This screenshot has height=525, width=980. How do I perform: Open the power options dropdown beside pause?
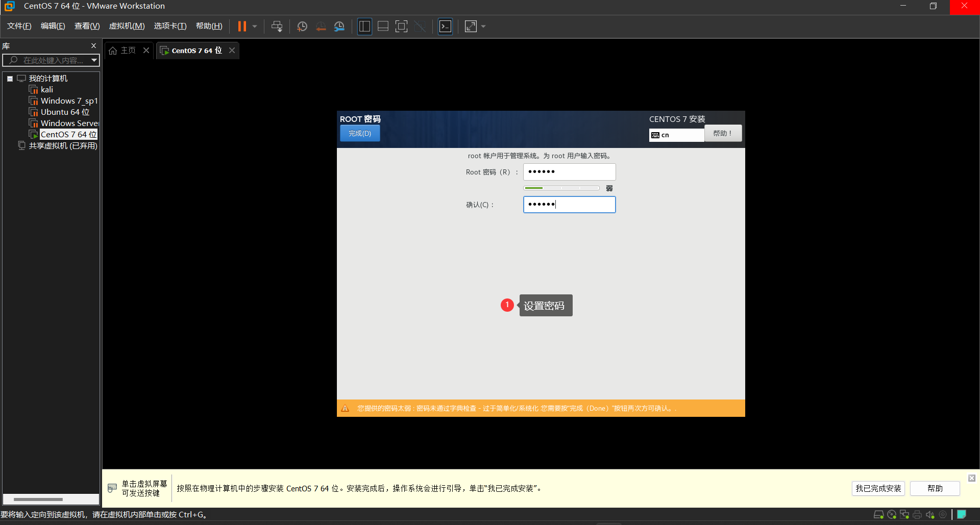click(x=255, y=27)
